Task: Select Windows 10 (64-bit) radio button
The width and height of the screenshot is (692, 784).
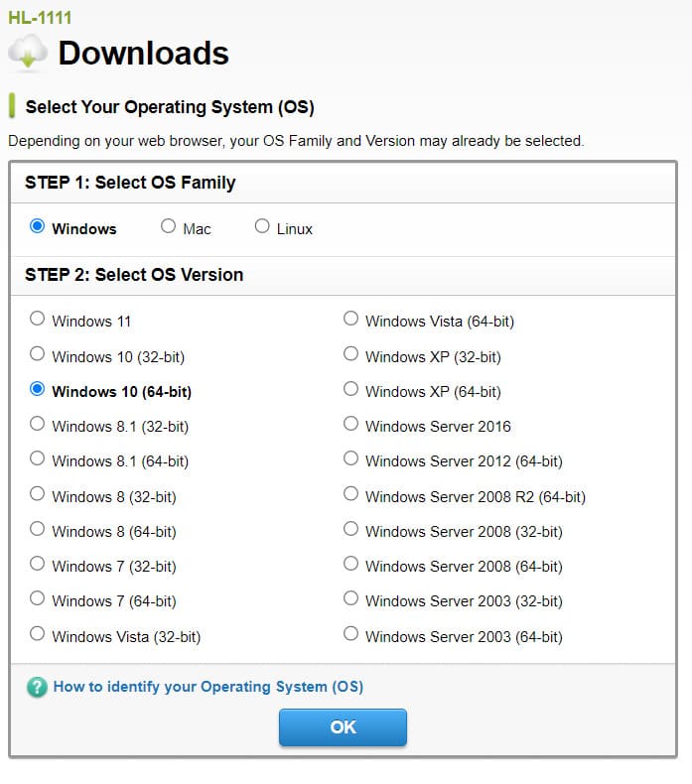Action: [x=38, y=390]
